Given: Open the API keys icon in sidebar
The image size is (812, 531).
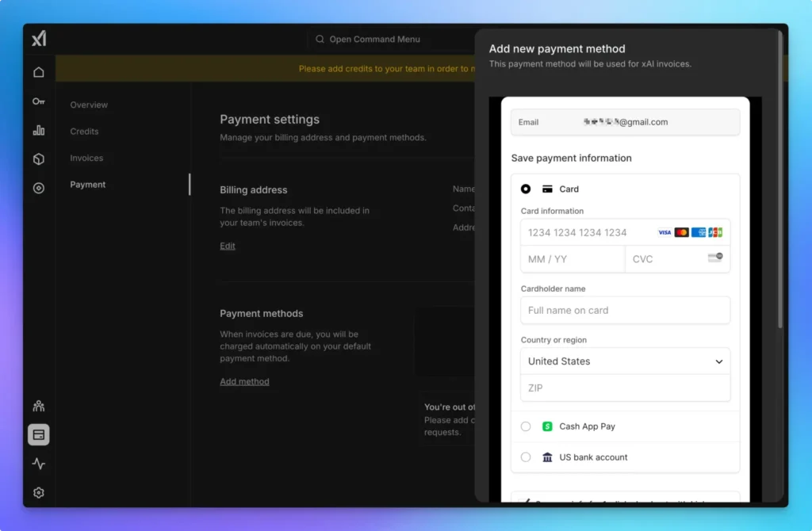Looking at the screenshot, I should 39,101.
